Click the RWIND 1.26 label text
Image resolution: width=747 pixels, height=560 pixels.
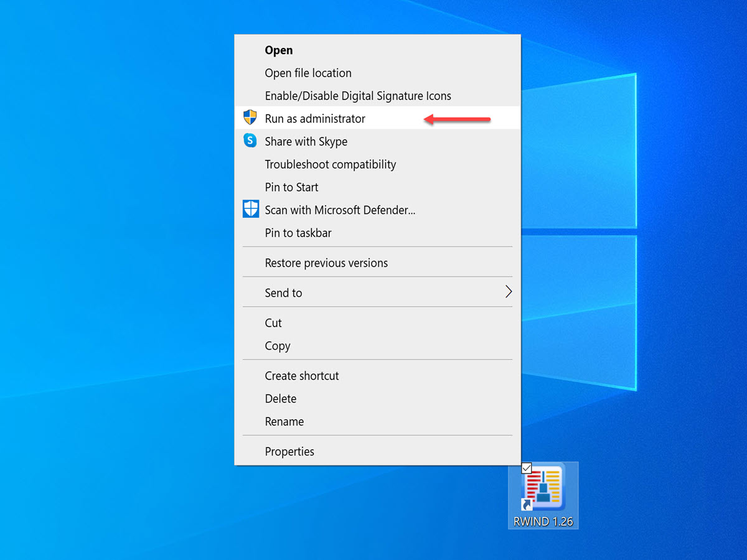tap(543, 521)
